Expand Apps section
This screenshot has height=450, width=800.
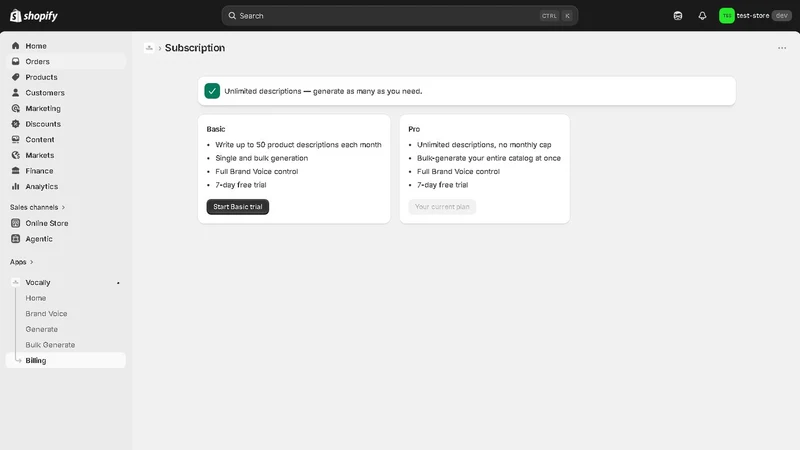(x=21, y=262)
